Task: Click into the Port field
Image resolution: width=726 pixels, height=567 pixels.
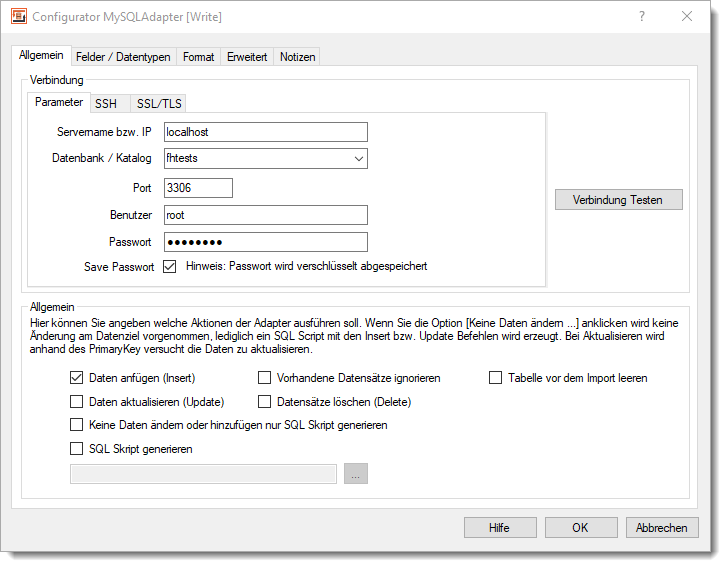Action: (198, 188)
